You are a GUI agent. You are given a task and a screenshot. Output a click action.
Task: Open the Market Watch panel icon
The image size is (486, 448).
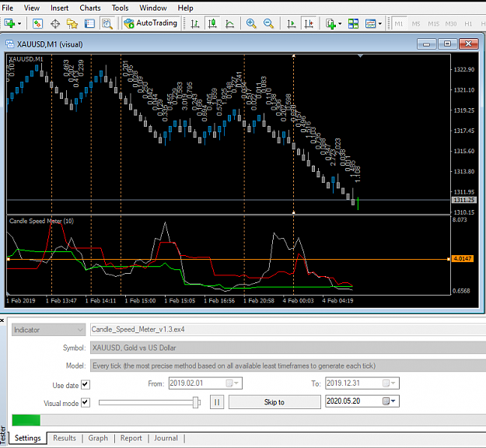(37, 23)
